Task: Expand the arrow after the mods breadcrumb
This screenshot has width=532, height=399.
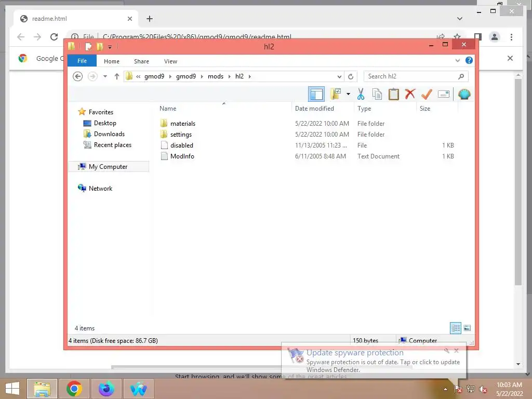Action: pos(229,76)
